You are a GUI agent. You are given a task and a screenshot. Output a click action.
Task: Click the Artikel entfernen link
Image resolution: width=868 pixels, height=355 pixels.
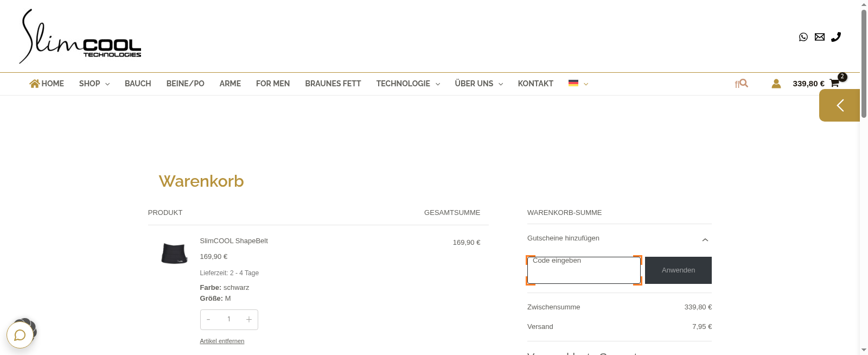tap(222, 341)
